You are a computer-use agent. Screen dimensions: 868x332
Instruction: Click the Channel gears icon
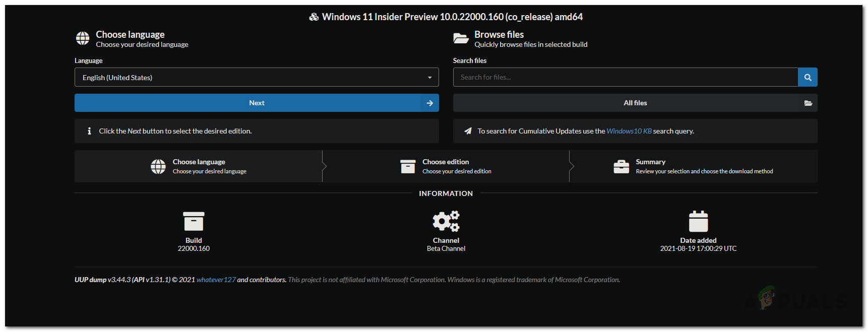tap(446, 221)
